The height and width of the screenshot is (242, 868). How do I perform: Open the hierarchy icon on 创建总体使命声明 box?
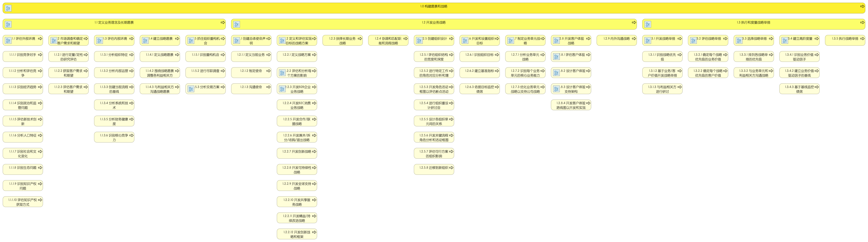pos(236,41)
